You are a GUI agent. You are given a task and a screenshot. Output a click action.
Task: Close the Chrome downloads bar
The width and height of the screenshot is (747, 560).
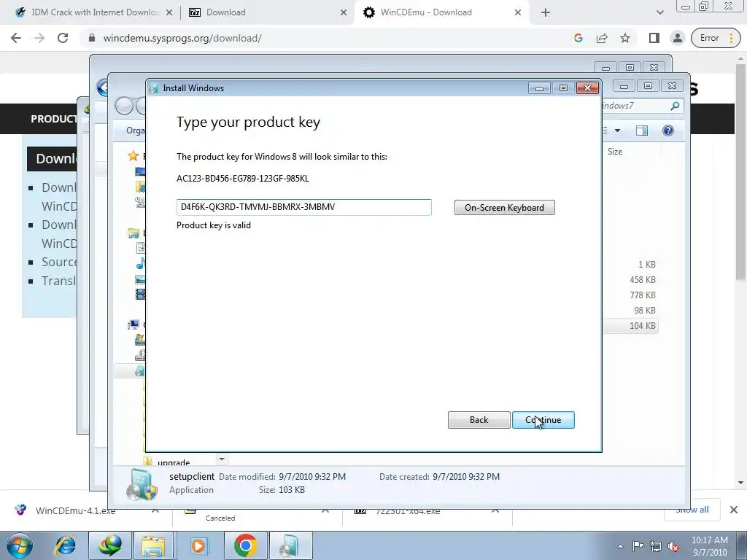click(734, 510)
